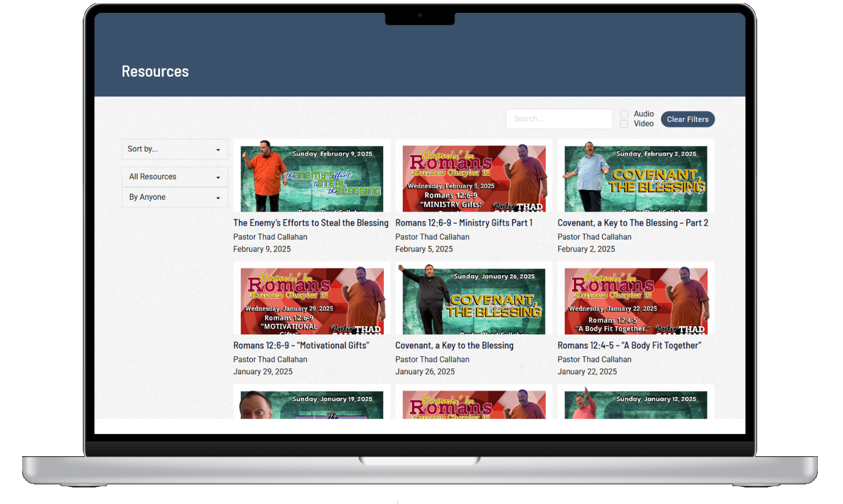This screenshot has width=843, height=504.
Task: Click Pastor Thad Callahan under January 26 Covenant sermon
Action: point(432,360)
